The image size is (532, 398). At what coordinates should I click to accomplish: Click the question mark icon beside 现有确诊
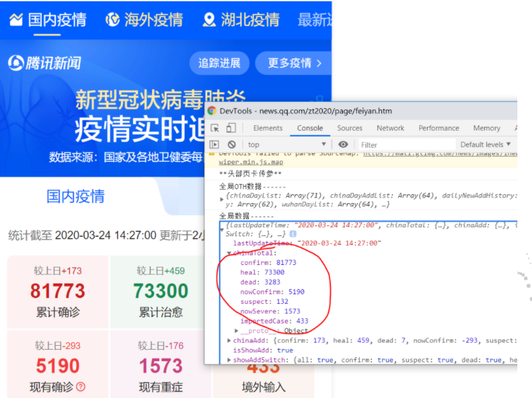click(81, 387)
